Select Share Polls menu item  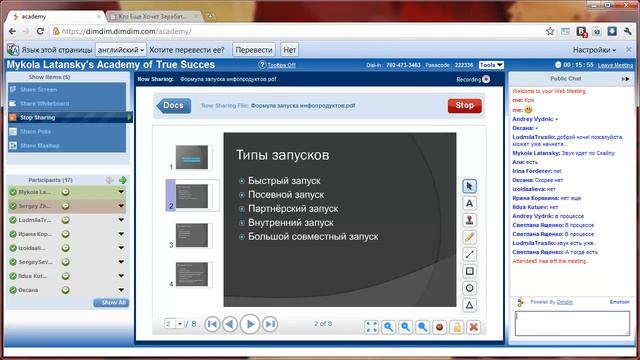pos(67,131)
